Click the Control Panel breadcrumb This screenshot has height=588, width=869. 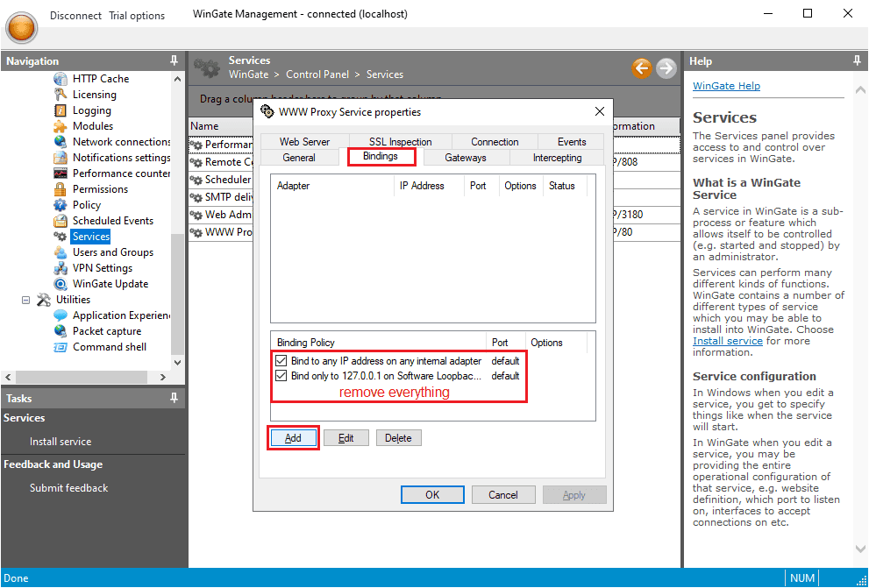[x=317, y=74]
